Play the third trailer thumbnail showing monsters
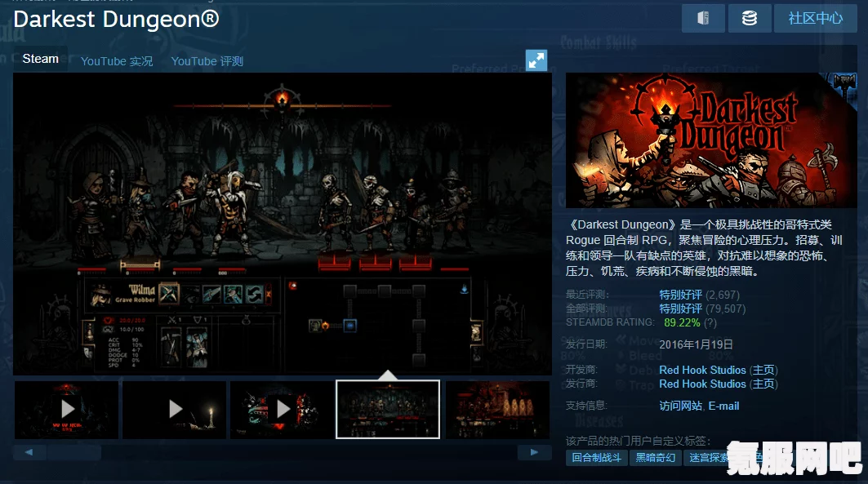868x484 pixels. click(x=282, y=410)
